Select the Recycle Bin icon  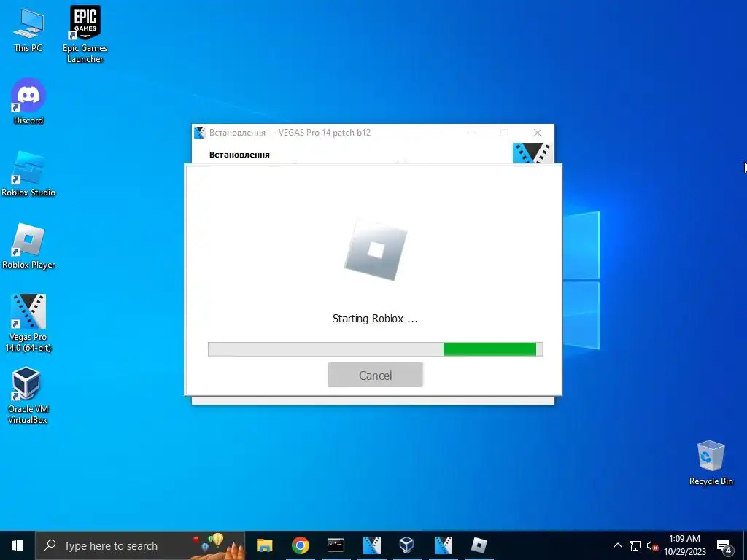point(711,463)
